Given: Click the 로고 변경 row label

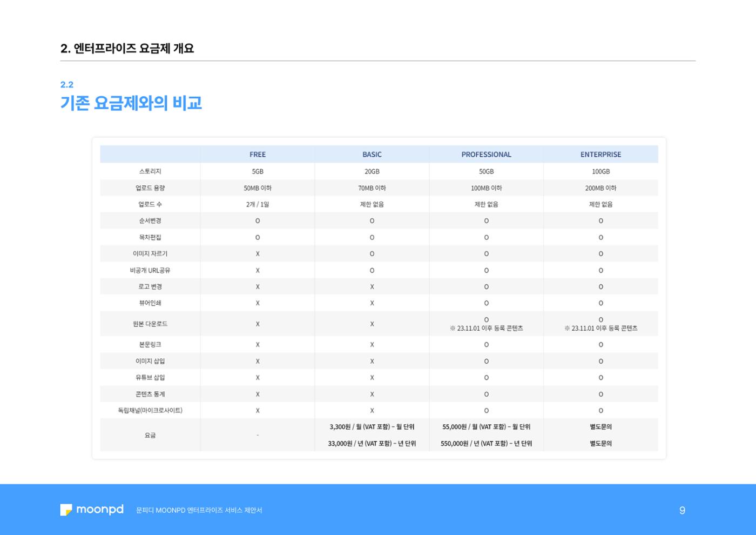Looking at the screenshot, I should [x=150, y=286].
